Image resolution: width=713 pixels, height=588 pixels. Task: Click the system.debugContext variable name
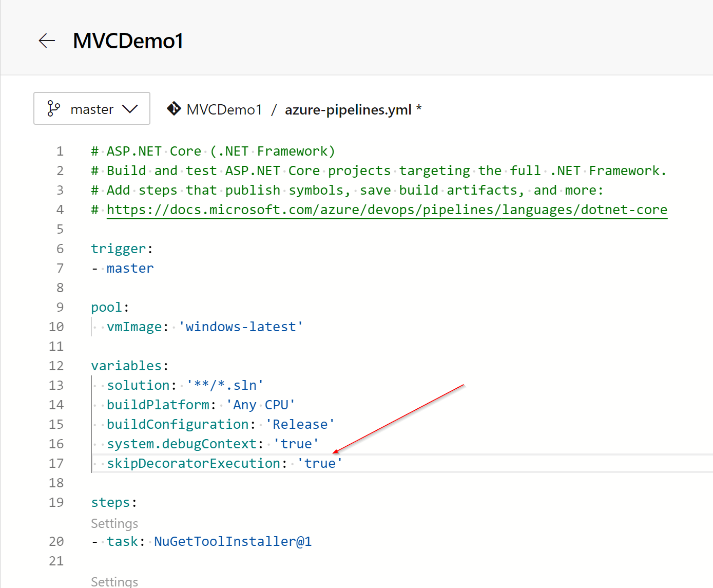point(181,444)
